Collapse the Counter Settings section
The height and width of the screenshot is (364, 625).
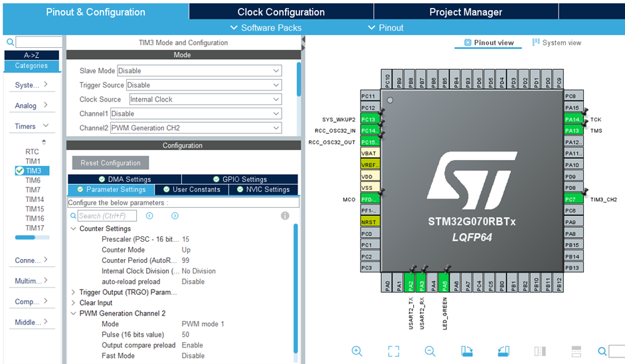(x=73, y=228)
